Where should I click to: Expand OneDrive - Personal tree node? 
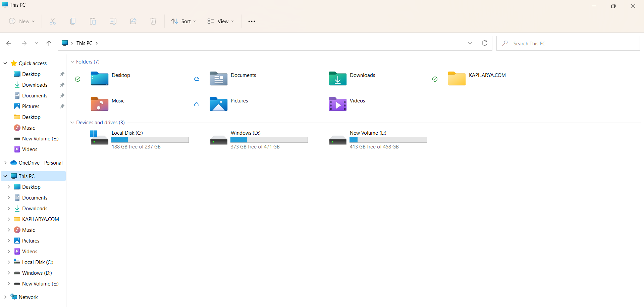[5, 163]
